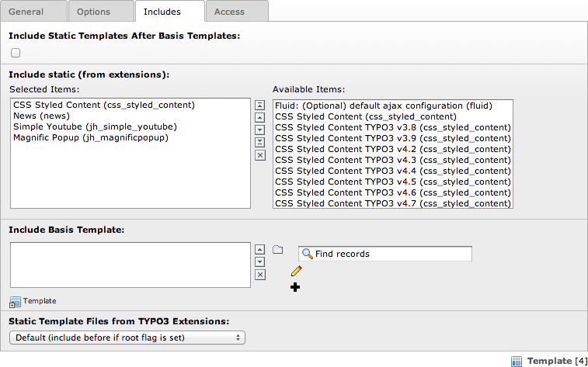Move selected static item to top
The height and width of the screenshot is (367, 588).
tap(260, 106)
